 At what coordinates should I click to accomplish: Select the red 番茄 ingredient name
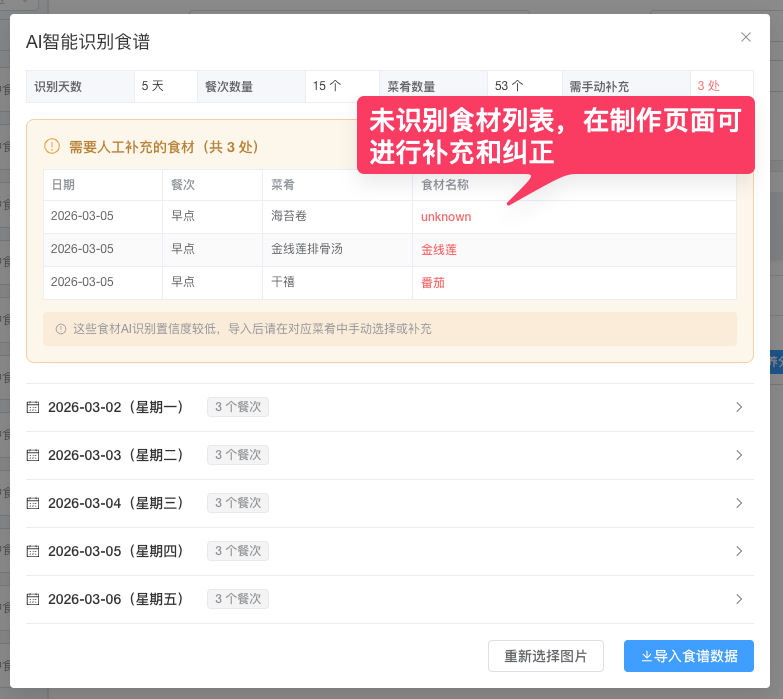[x=433, y=283]
